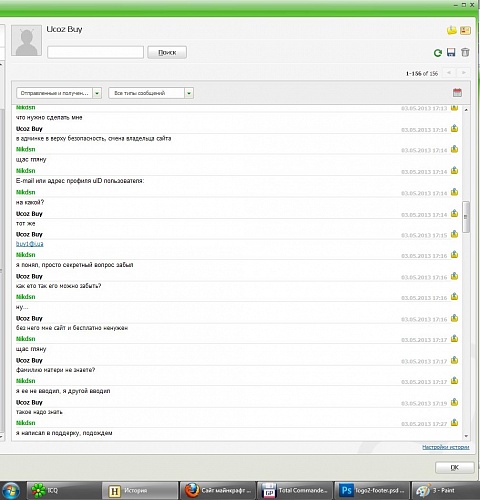Switch to Total Commander in taskbar
The height and width of the screenshot is (500, 480).
point(295,490)
